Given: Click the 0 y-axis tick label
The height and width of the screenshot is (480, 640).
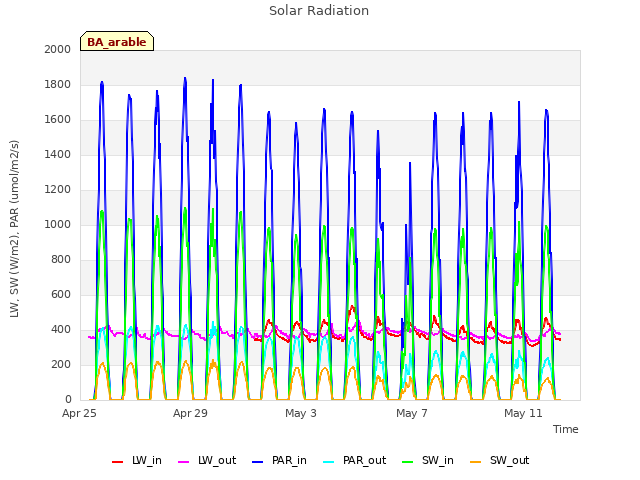Looking at the screenshot, I should pyautogui.click(x=68, y=400).
